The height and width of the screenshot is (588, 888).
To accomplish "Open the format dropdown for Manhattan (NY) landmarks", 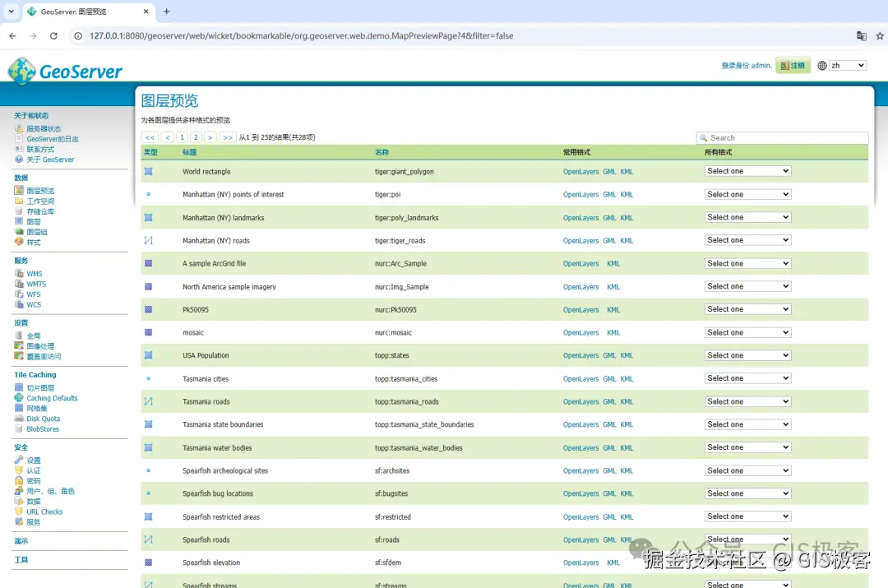I will coord(747,217).
